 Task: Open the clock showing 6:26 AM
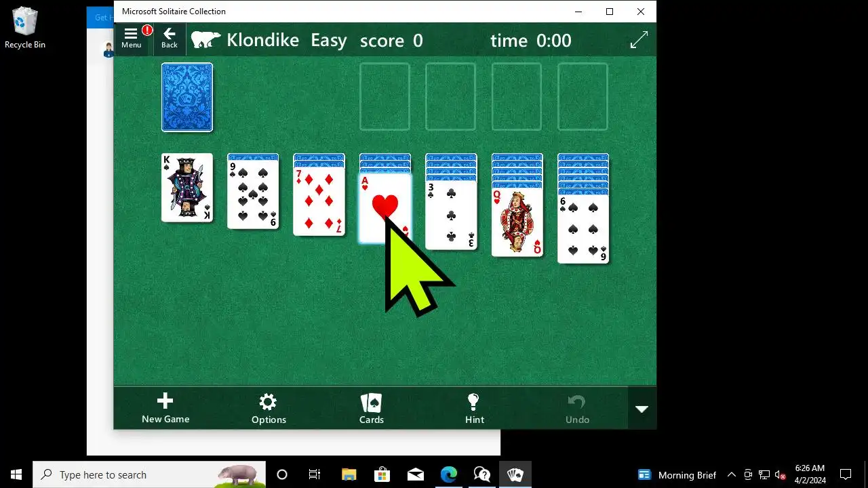click(810, 474)
